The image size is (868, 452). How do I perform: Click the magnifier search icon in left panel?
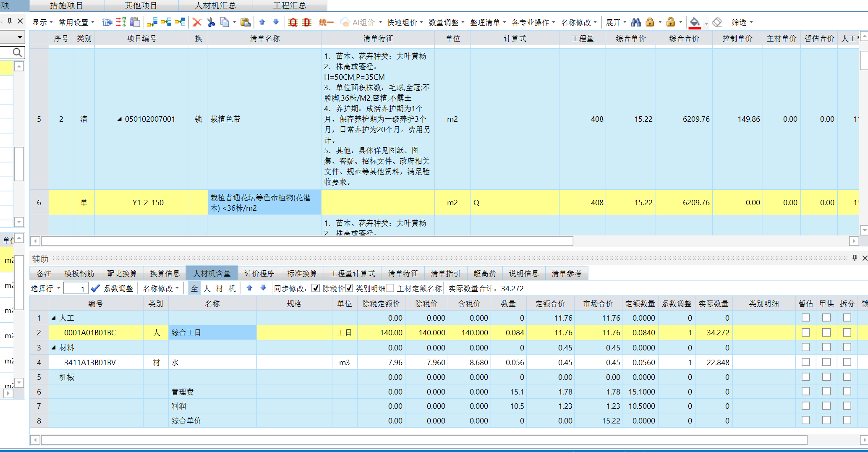pos(17,52)
